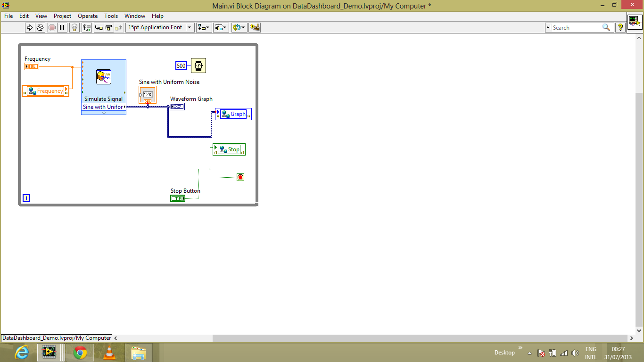Click the Run arrow button
This screenshot has height=362, width=644.
30,27
